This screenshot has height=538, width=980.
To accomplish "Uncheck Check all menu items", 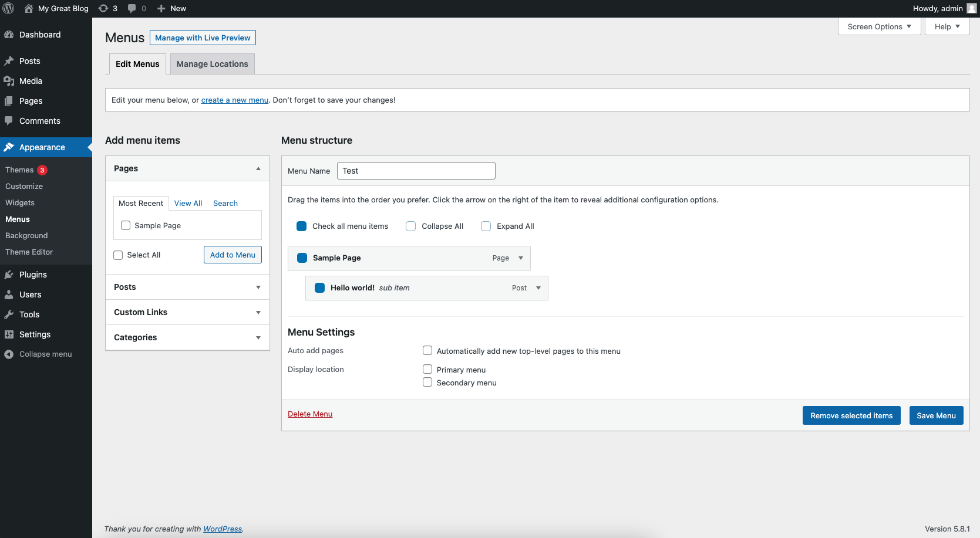I will (x=301, y=226).
